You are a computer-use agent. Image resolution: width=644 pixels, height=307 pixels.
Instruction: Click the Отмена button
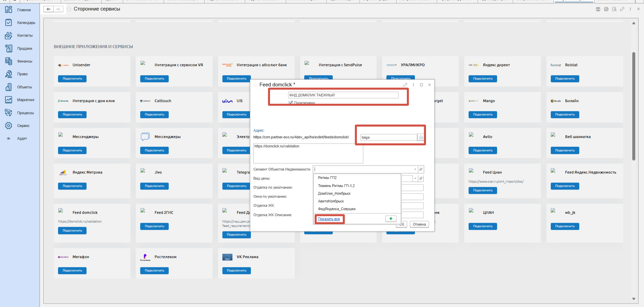click(x=419, y=224)
